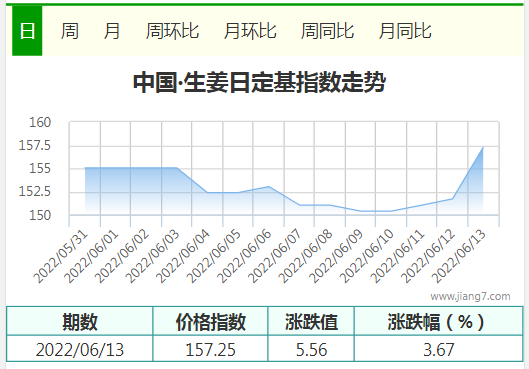Screen dimensions: 529x369
Task: Click the 2022/06/13 data point peak
Action: click(483, 147)
